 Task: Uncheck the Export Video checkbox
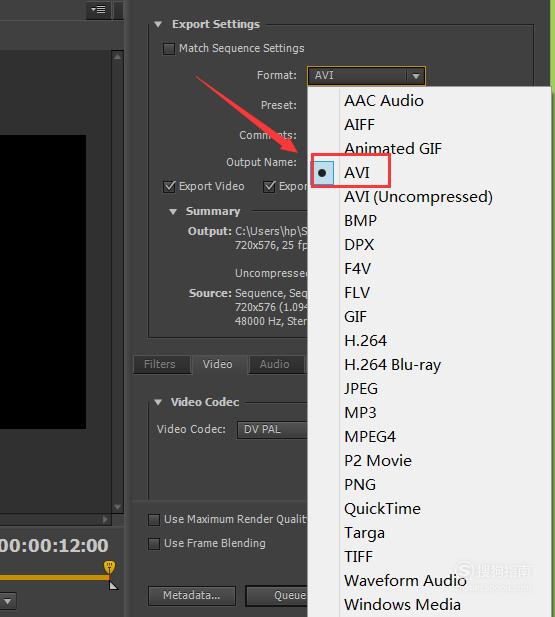click(169, 186)
